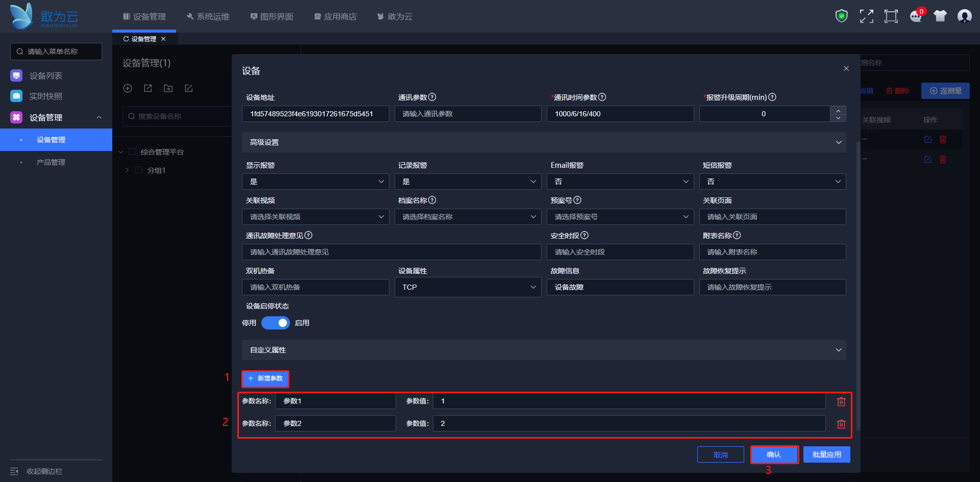Click the 批量应用 button
The width and height of the screenshot is (980, 482).
[826, 454]
